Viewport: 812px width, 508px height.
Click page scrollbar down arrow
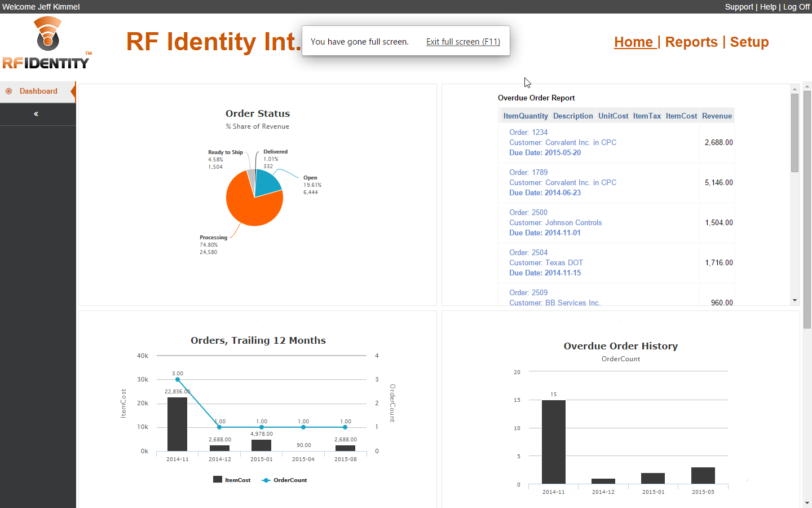click(807, 503)
